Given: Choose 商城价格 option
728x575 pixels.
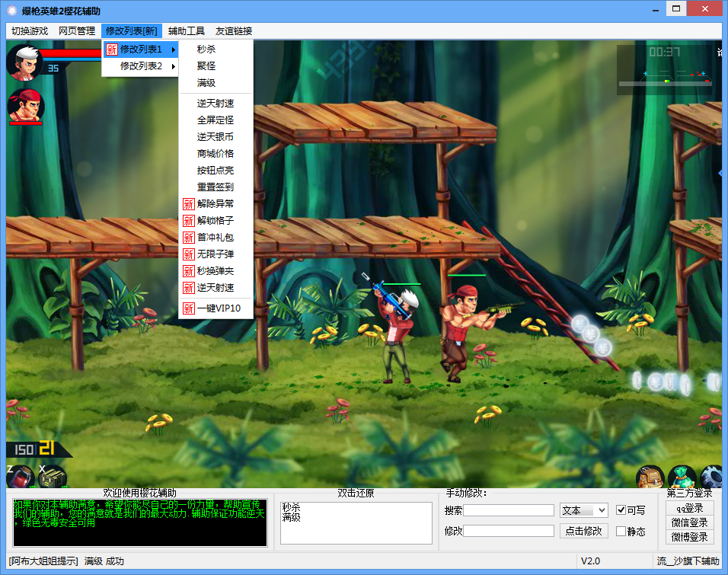Looking at the screenshot, I should click(216, 153).
